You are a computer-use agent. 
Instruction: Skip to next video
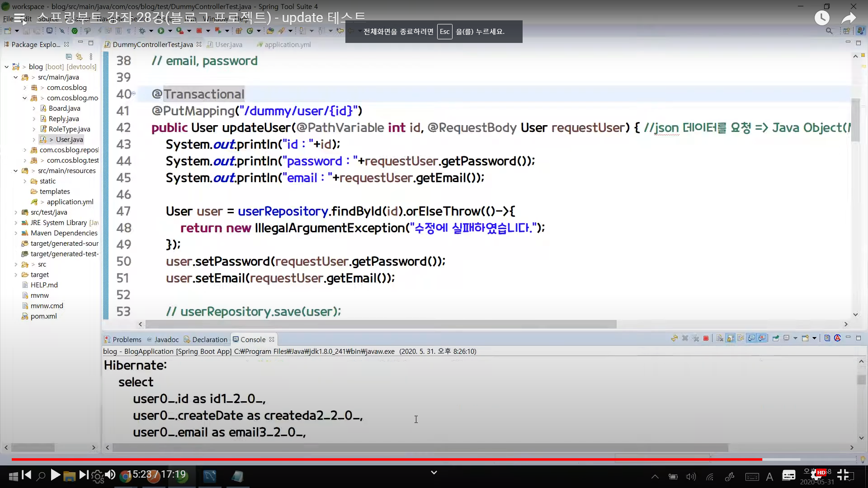pyautogui.click(x=84, y=474)
